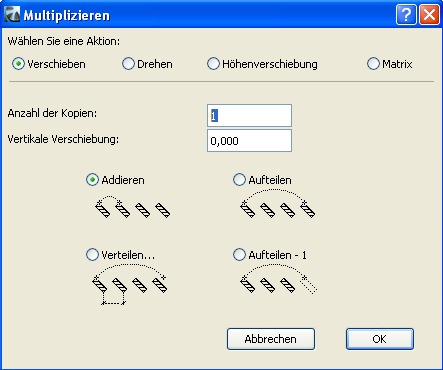Select the Verschieben action
The image size is (443, 370).
click(x=49, y=64)
